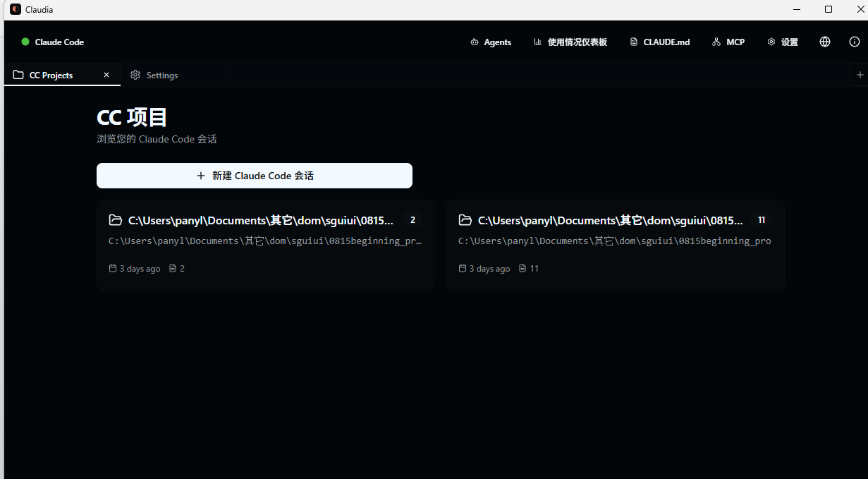Click folder icon of project with 2 sessions
The image size is (868, 479).
click(116, 220)
